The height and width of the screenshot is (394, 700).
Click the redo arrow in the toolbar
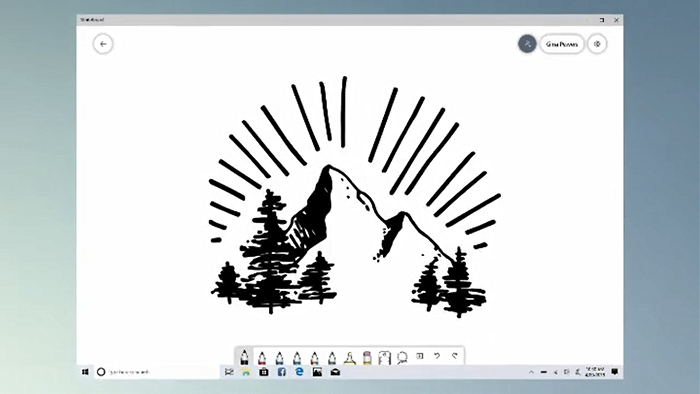pyautogui.click(x=454, y=356)
